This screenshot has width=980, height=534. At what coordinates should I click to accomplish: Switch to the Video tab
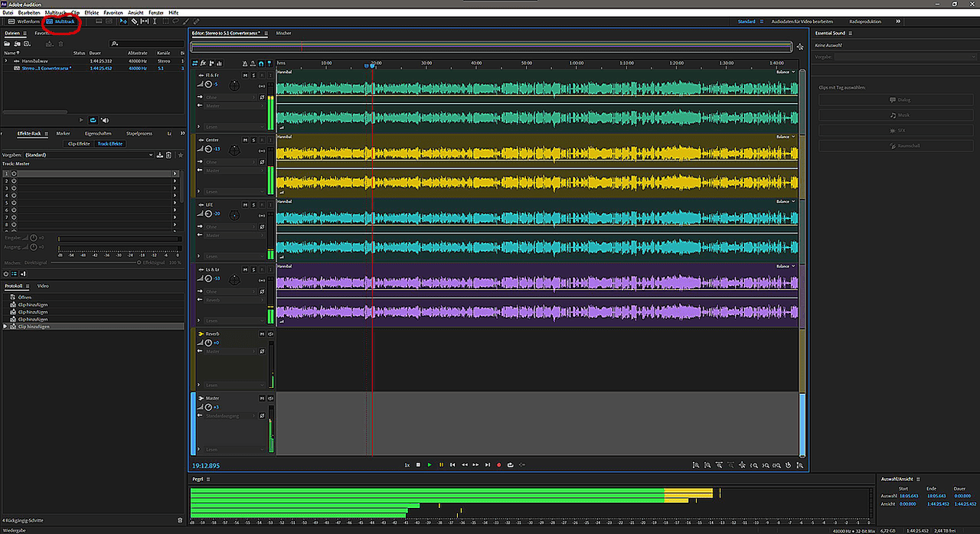[x=43, y=285]
